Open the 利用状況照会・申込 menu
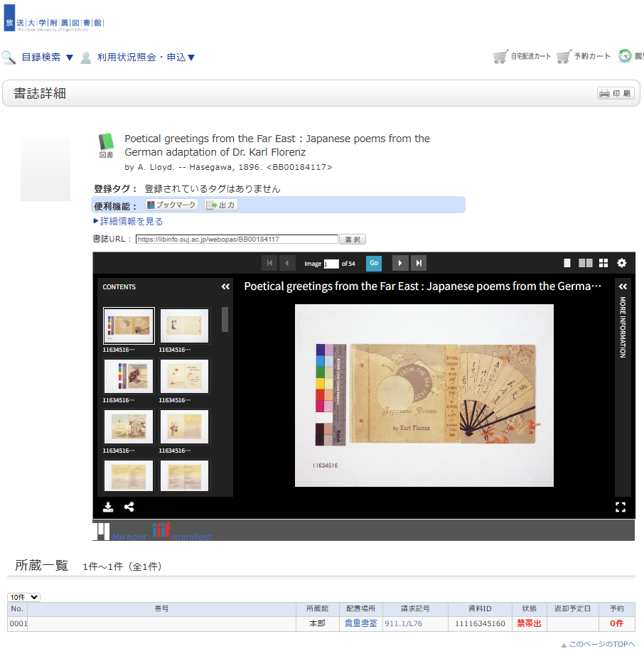The height and width of the screenshot is (651, 644). point(146,57)
